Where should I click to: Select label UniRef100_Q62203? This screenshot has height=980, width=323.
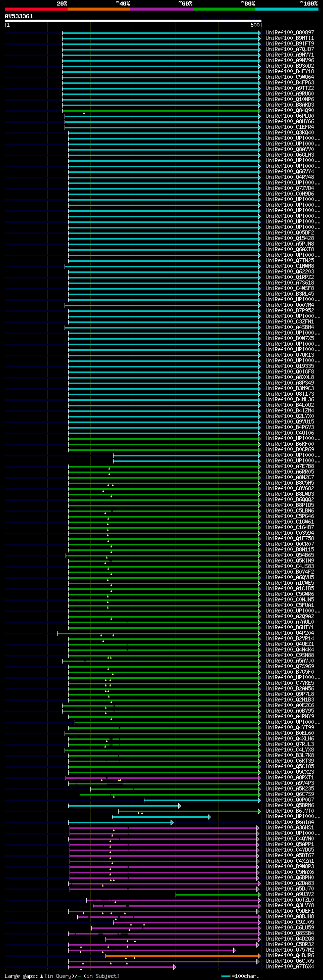coord(290,272)
